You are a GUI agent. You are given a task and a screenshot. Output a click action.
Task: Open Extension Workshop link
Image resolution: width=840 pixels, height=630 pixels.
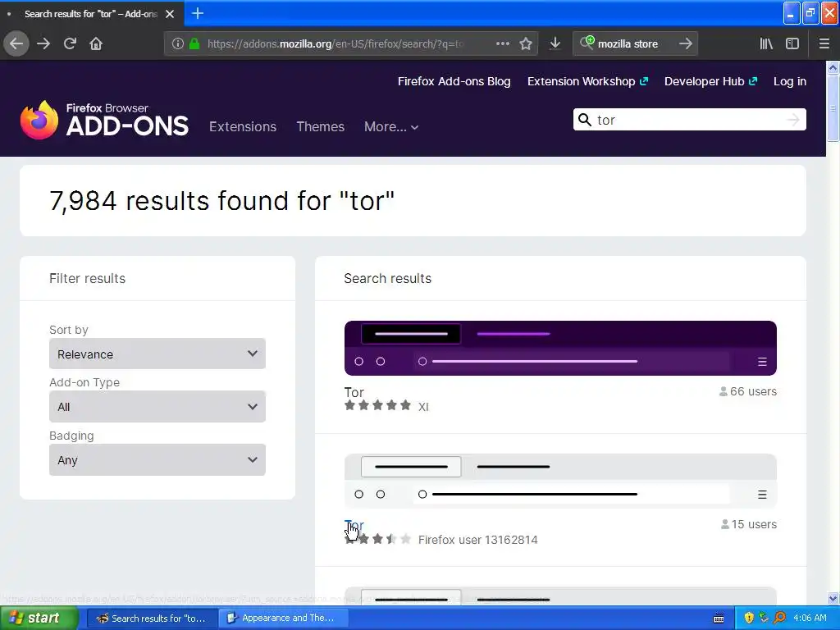pos(587,81)
